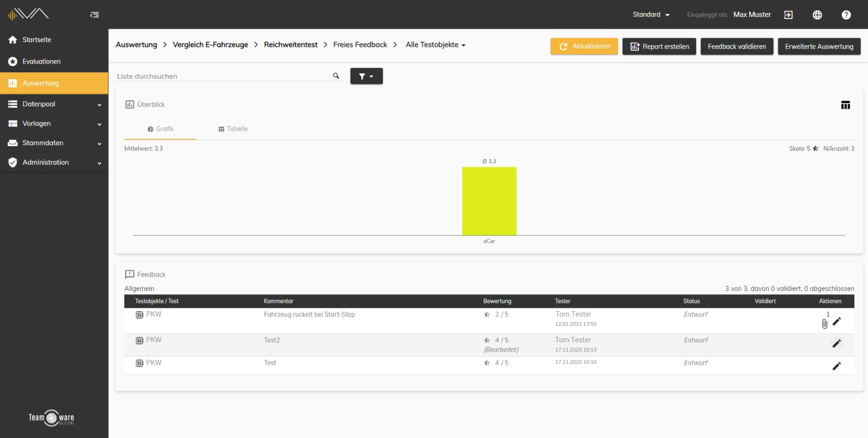The image size is (868, 438).
Task: Click the table layout icon in Überblick
Action: click(x=846, y=105)
